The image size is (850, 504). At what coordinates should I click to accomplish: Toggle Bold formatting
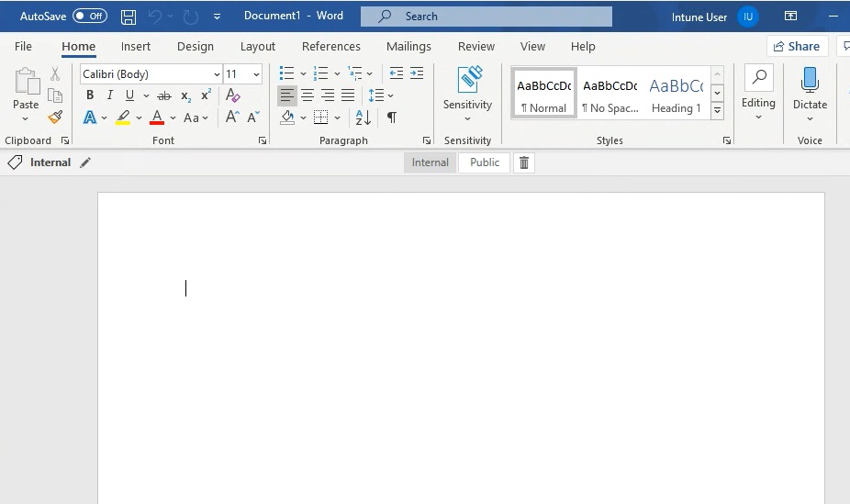90,95
